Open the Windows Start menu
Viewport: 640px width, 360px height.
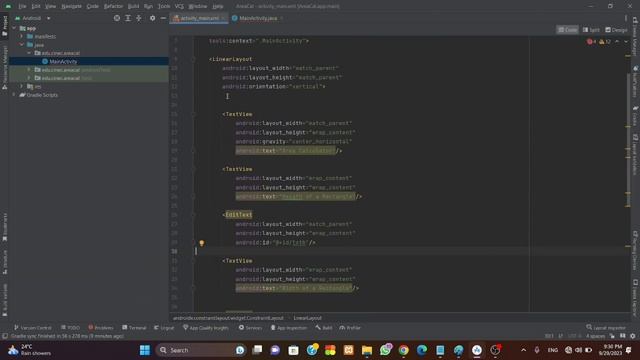click(x=144, y=350)
